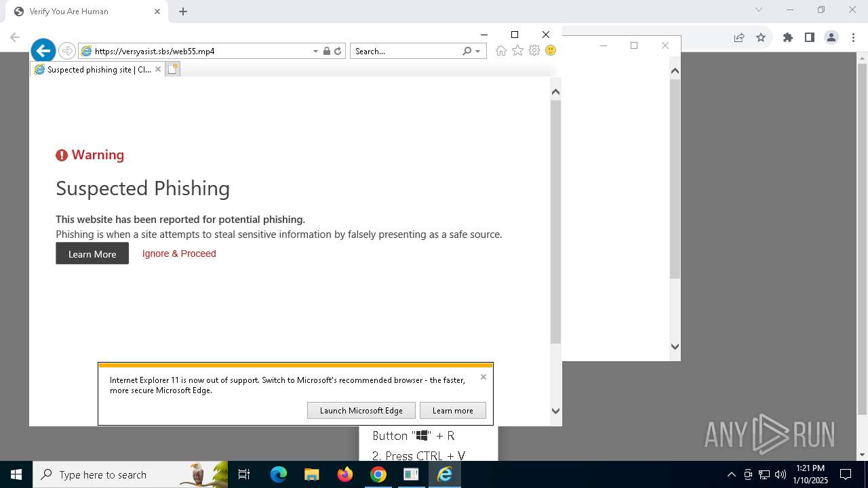Image resolution: width=868 pixels, height=488 pixels.
Task: Click the security lock icon in IE address bar
Action: (327, 51)
